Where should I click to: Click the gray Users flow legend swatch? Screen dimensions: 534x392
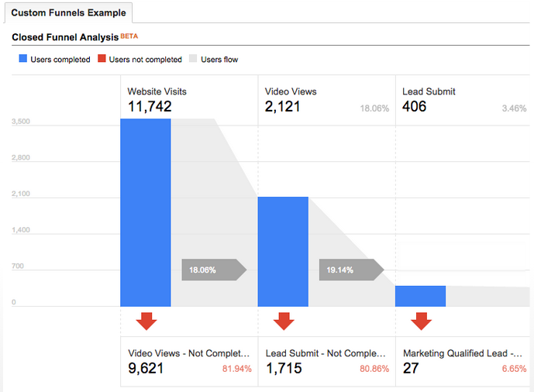[x=193, y=60]
